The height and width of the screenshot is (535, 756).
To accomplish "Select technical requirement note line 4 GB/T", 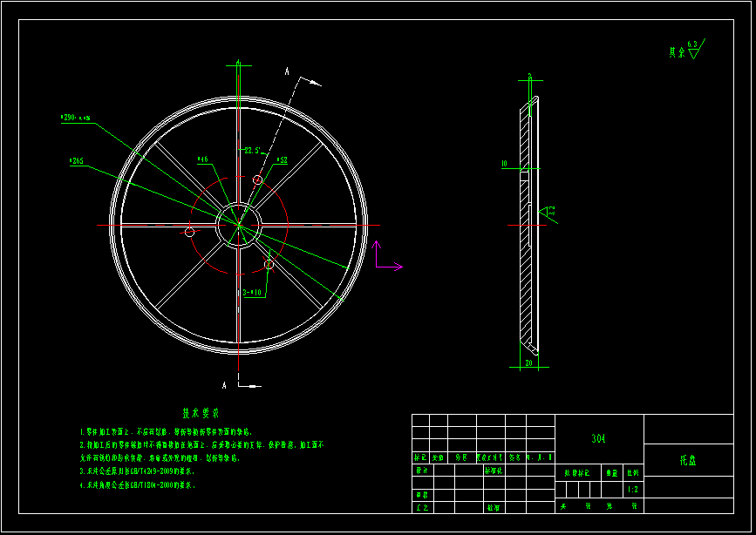I will (138, 484).
